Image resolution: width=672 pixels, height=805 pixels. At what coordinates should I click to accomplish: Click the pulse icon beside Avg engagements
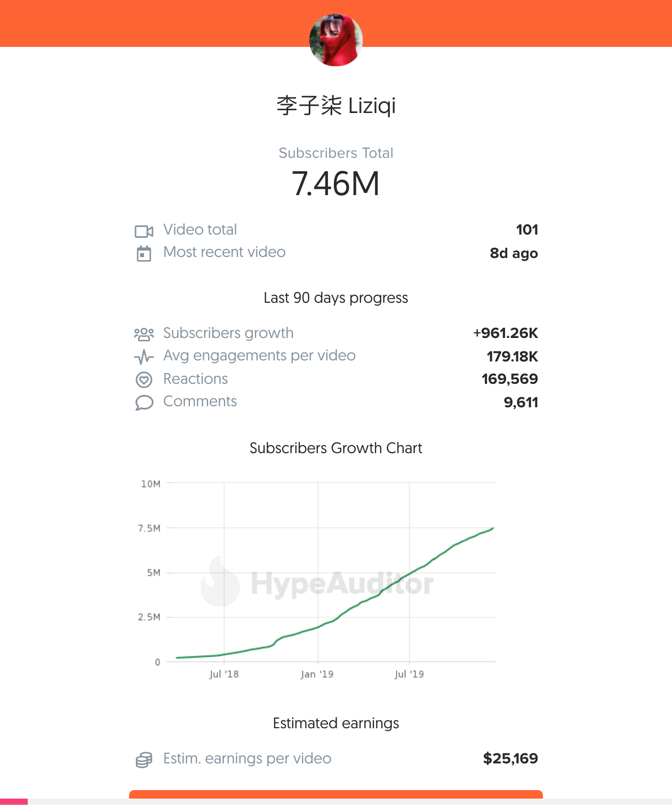coord(144,357)
